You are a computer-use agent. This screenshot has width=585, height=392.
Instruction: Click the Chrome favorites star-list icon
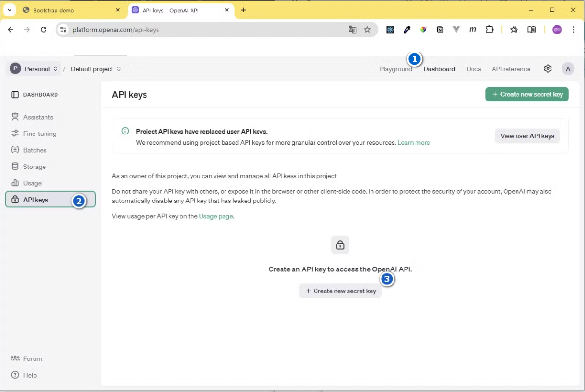pyautogui.click(x=514, y=30)
